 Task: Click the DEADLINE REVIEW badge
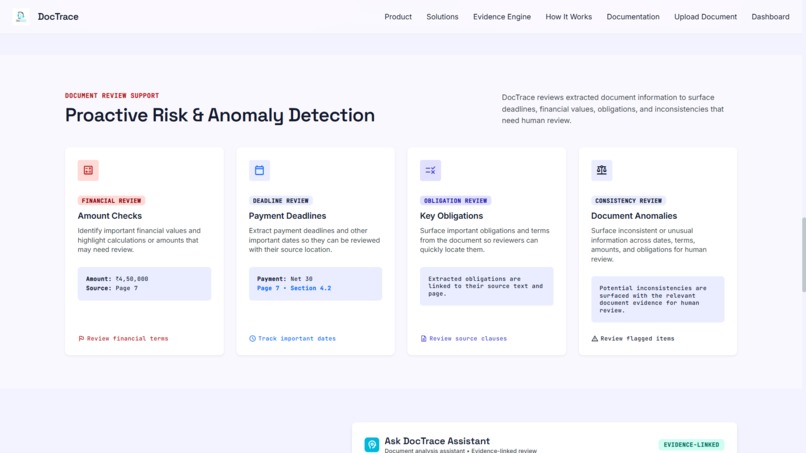(x=281, y=201)
